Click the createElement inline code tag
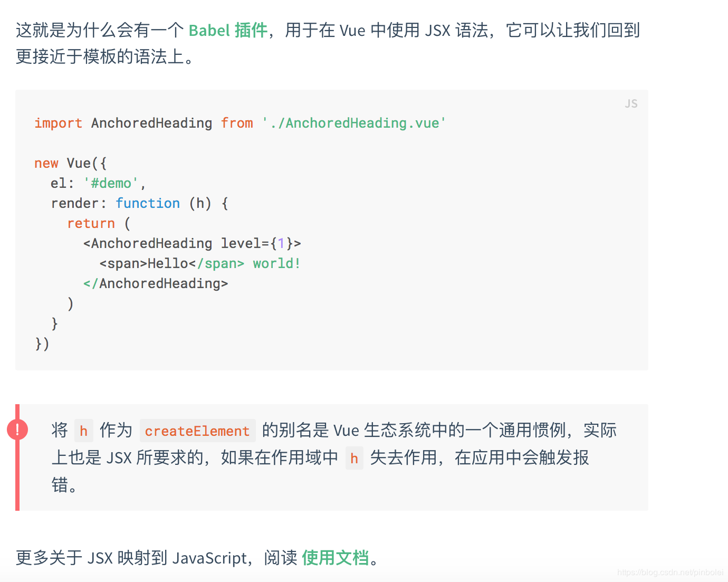The image size is (728, 582). click(197, 431)
